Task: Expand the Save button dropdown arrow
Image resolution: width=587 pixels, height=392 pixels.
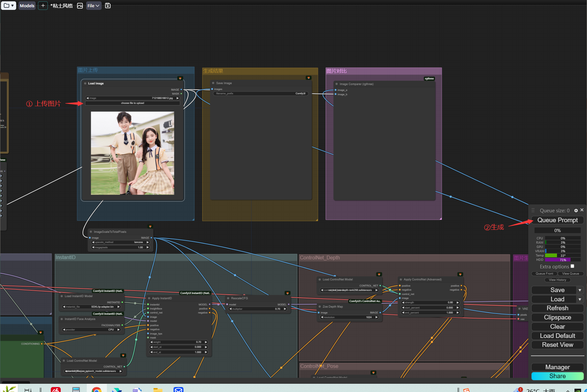Action: (x=580, y=290)
